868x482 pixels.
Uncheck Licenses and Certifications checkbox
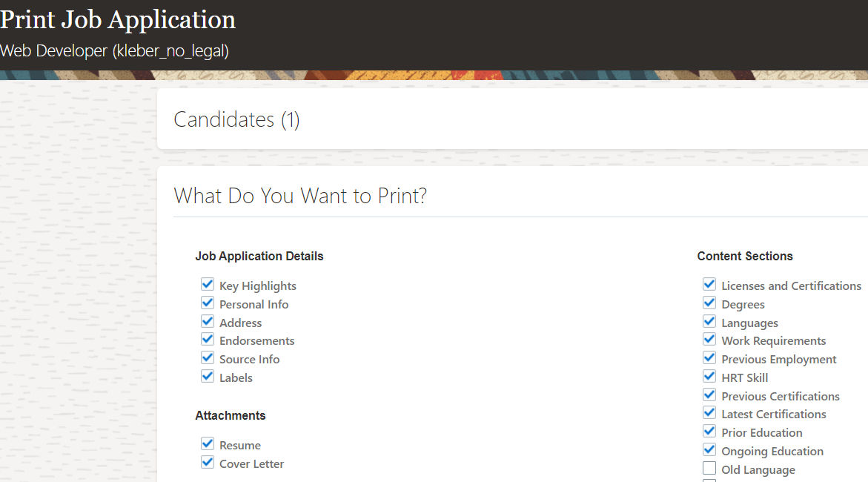709,284
